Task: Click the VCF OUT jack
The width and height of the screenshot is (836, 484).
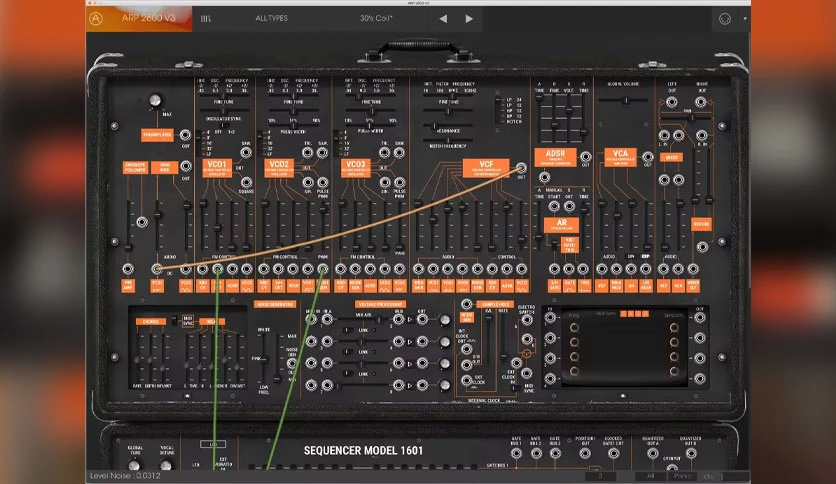Action: click(x=521, y=168)
